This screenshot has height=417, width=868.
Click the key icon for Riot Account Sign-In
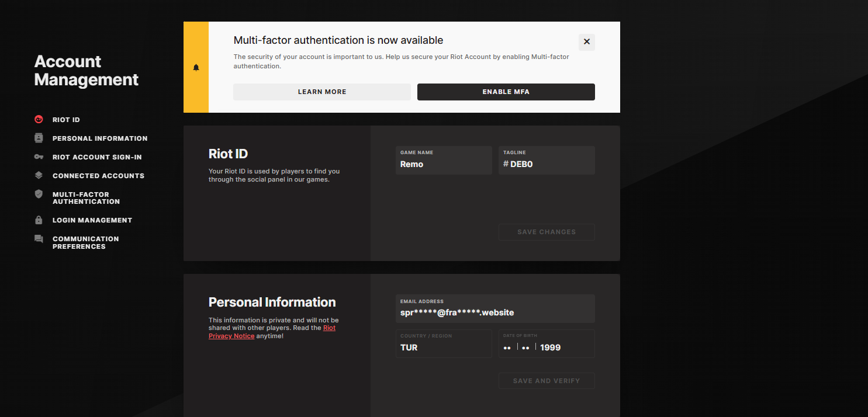tap(39, 157)
